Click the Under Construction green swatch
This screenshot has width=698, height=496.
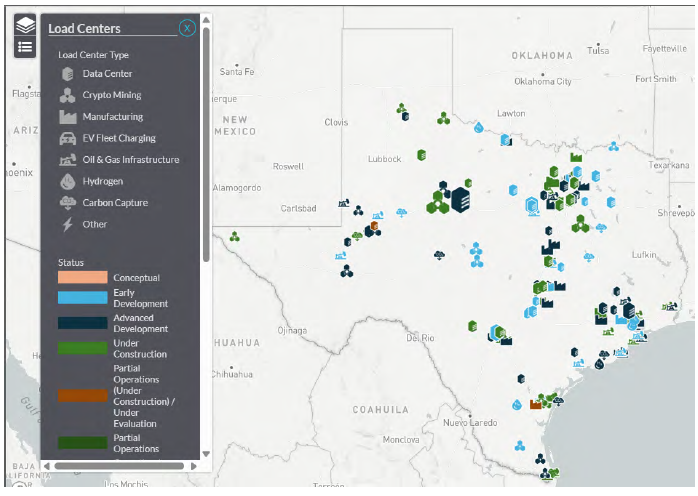82,349
